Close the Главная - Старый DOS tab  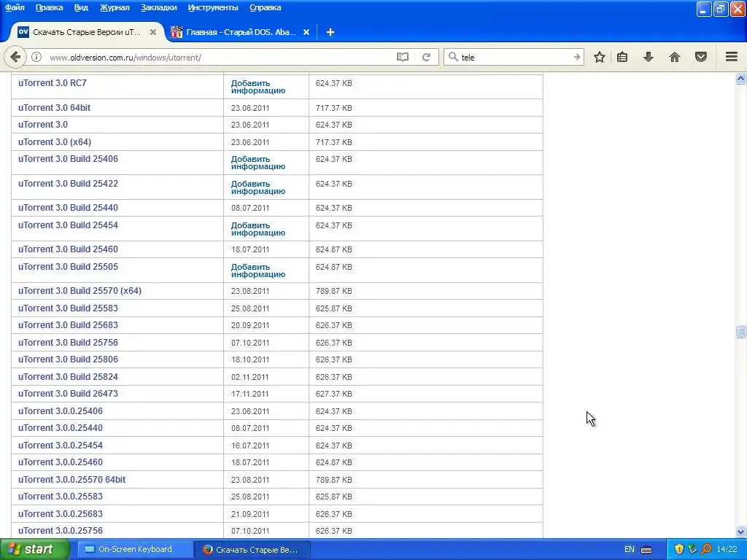point(306,32)
